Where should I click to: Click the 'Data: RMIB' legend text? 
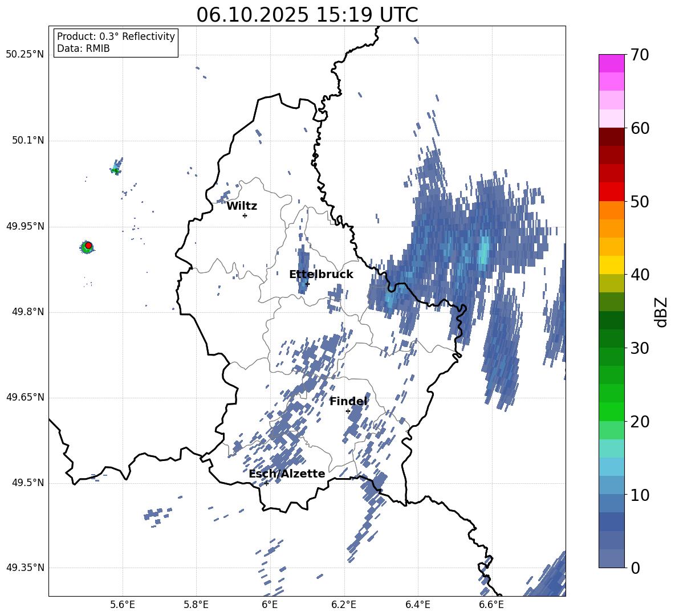(x=83, y=48)
